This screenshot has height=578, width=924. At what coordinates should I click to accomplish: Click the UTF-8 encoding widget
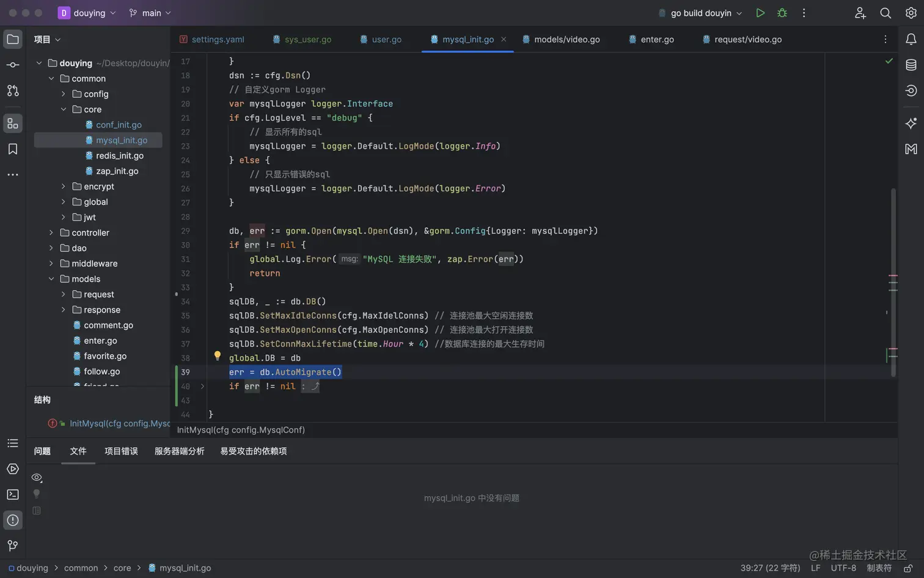[843, 568]
